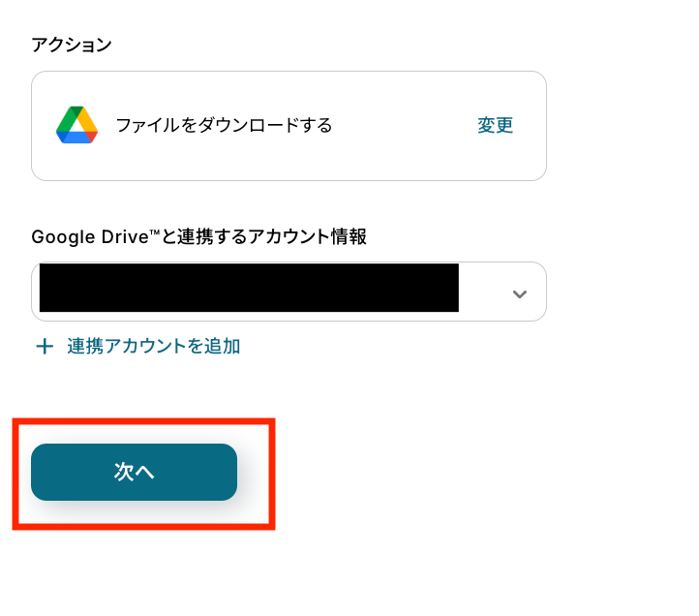Screen dimensions: 699x616
Task: Select the blacked-out connected account entry
Action: tap(249, 288)
